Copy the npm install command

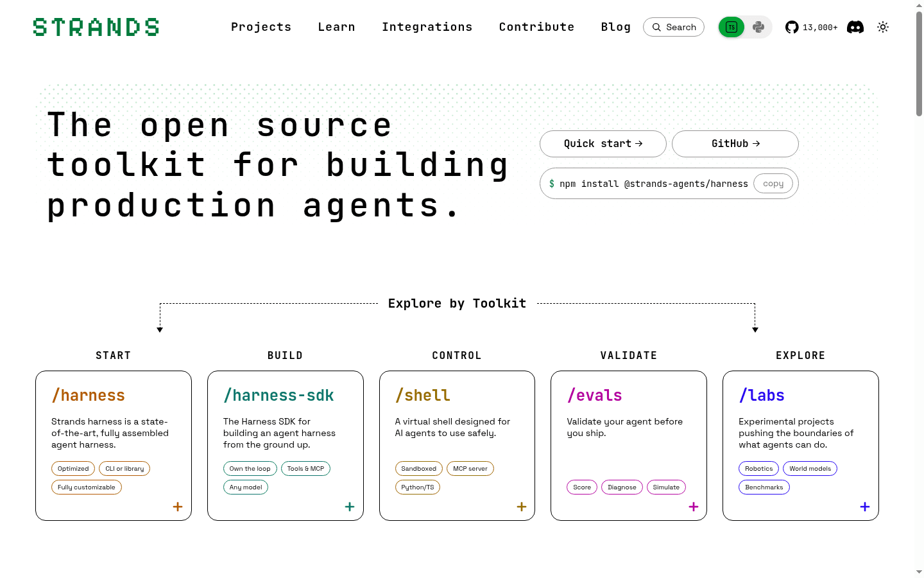[773, 184]
